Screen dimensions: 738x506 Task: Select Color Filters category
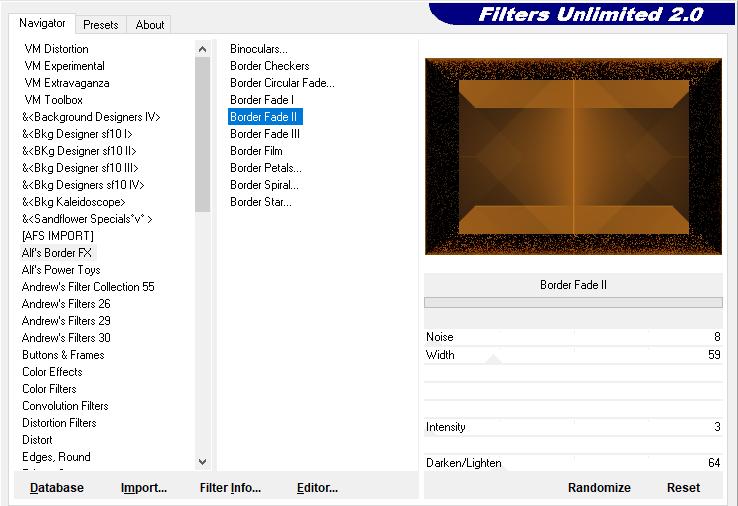pos(49,388)
